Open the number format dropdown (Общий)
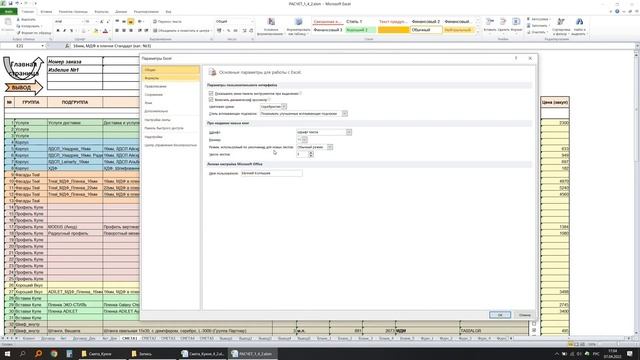This screenshot has width=640, height=360. (253, 21)
